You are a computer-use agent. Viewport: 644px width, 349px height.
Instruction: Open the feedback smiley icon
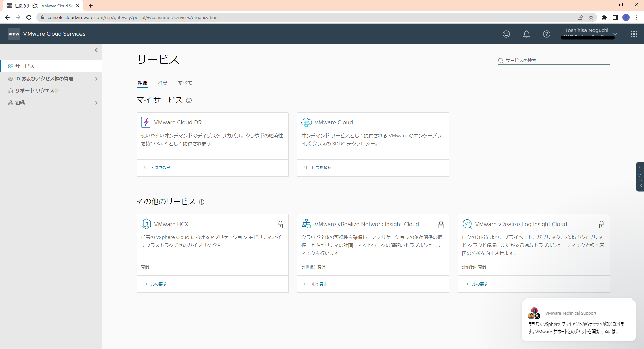(x=506, y=34)
